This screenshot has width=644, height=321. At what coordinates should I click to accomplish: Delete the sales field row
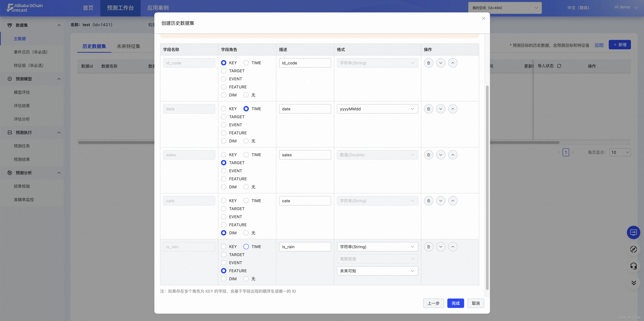click(429, 155)
